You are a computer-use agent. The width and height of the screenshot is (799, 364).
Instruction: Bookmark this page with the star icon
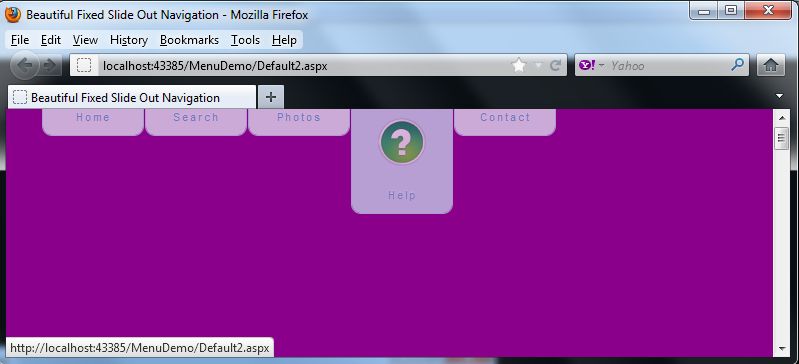tap(519, 65)
